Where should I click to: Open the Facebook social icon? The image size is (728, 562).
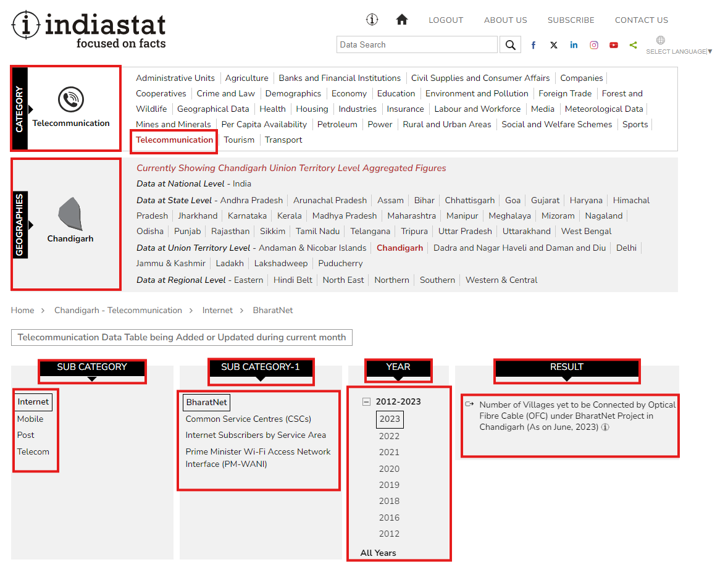click(533, 45)
